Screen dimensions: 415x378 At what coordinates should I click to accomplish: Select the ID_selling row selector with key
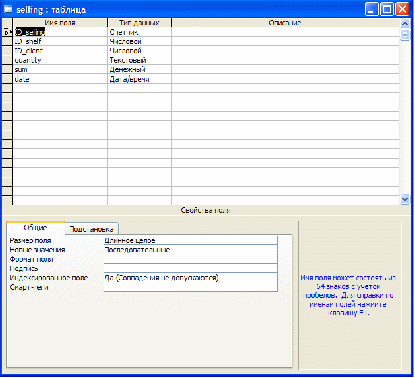(x=7, y=32)
